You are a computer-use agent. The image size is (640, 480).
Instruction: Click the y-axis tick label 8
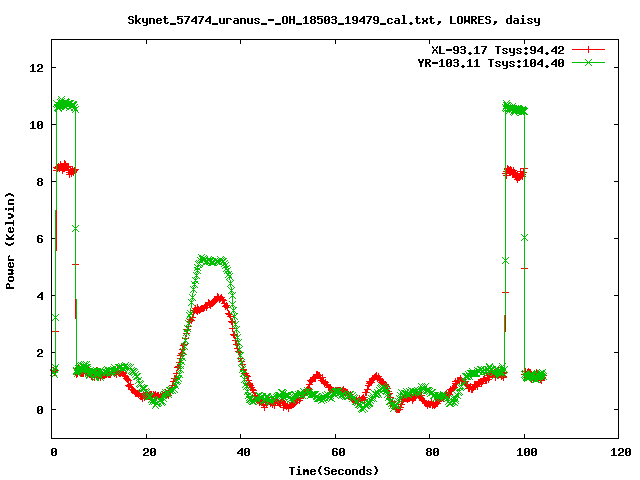click(40, 182)
